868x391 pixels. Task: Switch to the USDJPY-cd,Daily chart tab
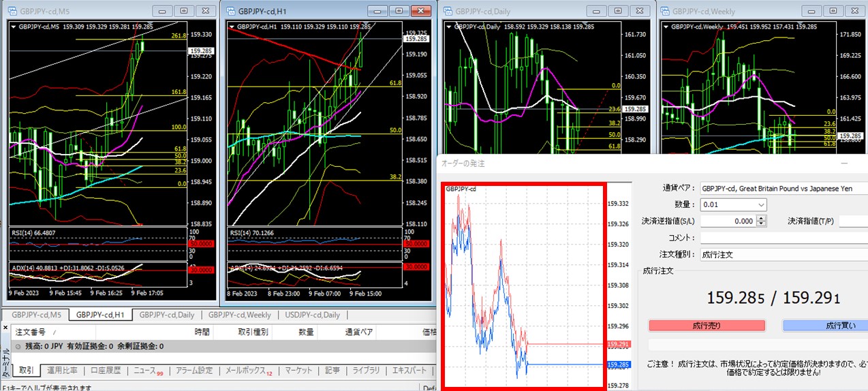pos(313,315)
